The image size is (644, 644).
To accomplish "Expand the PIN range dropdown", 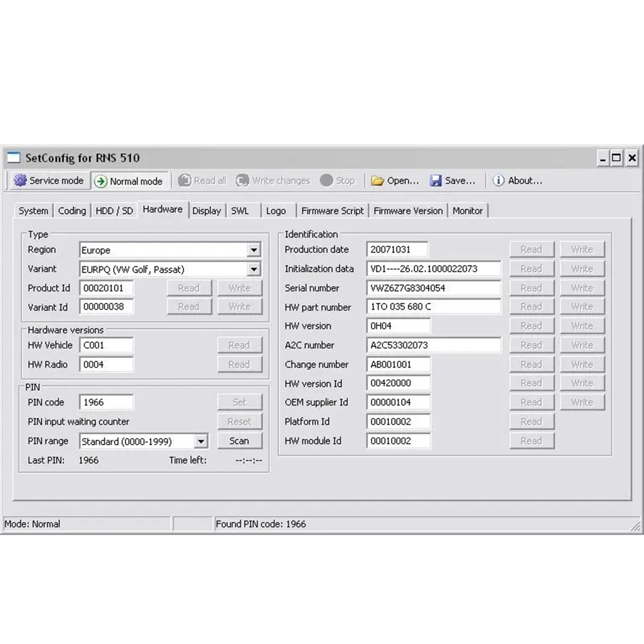I will (x=201, y=441).
